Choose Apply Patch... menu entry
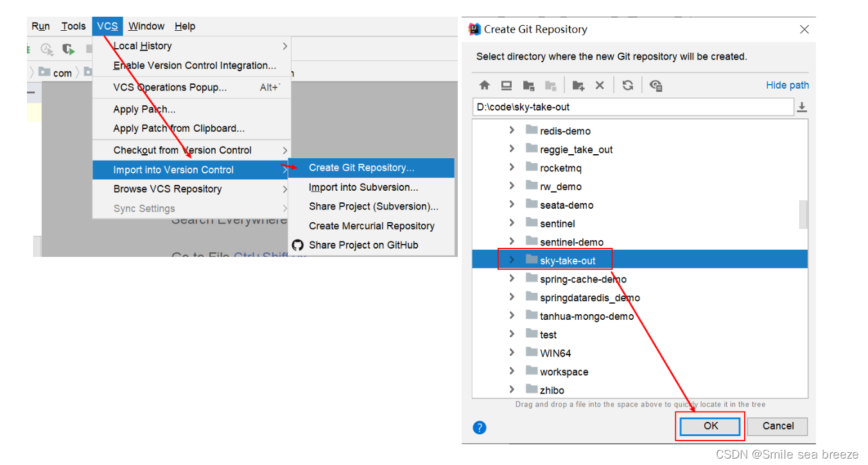Screen dimensions: 868x465 [192, 109]
